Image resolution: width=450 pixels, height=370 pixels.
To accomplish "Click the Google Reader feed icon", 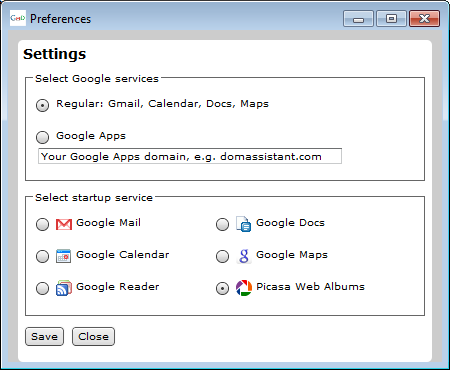I will click(64, 288).
